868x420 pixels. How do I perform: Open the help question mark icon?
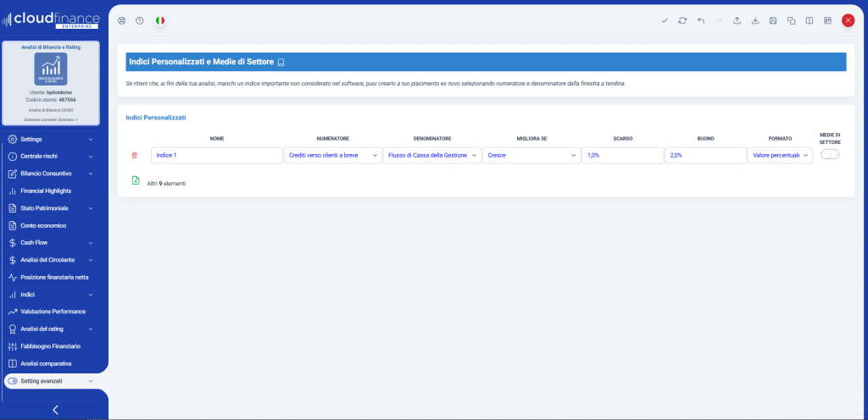point(140,20)
